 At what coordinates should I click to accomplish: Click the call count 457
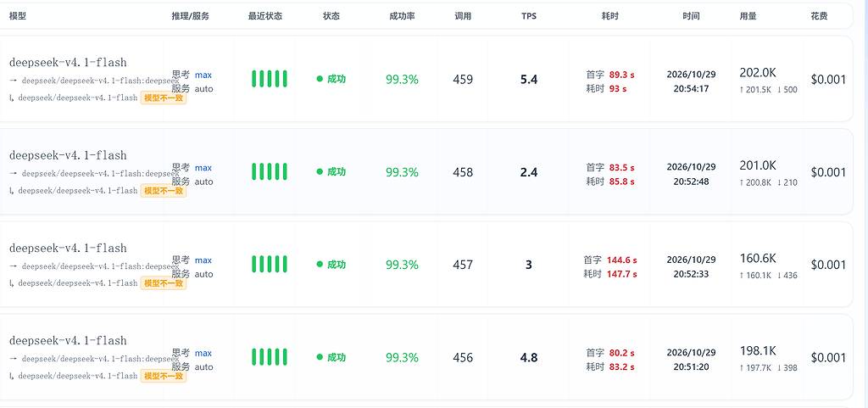pyautogui.click(x=463, y=265)
